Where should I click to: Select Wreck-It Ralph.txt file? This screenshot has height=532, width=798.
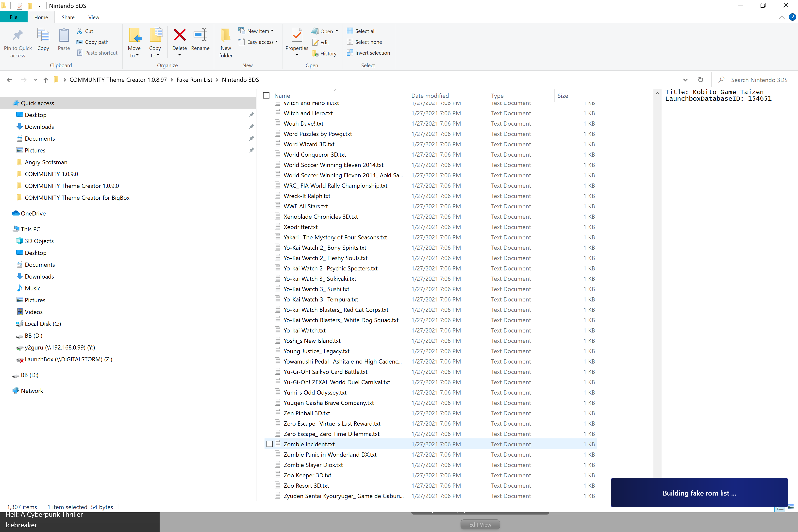point(307,196)
